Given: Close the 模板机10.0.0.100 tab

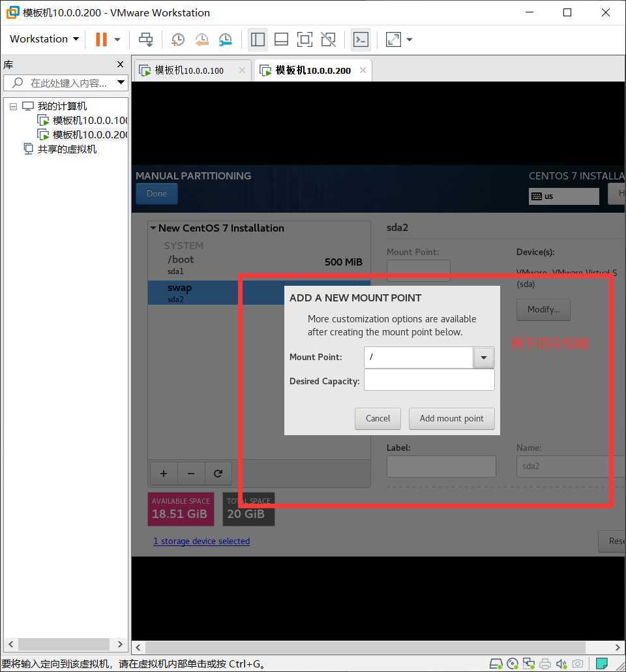Looking at the screenshot, I should point(242,70).
